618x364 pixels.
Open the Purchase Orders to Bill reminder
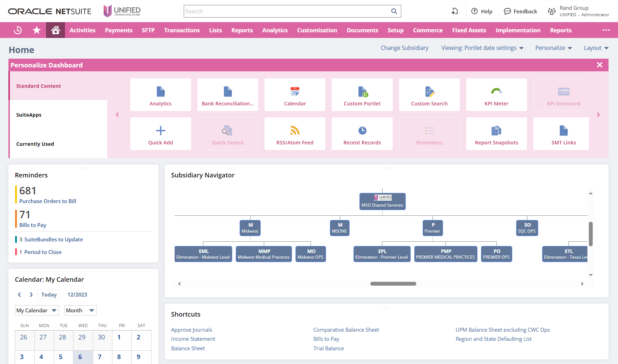coord(47,201)
